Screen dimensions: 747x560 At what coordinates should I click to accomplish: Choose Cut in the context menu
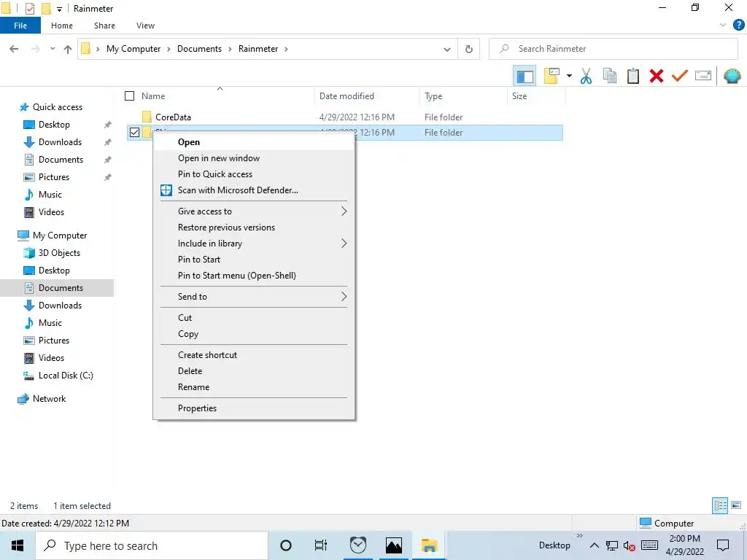pyautogui.click(x=254, y=318)
